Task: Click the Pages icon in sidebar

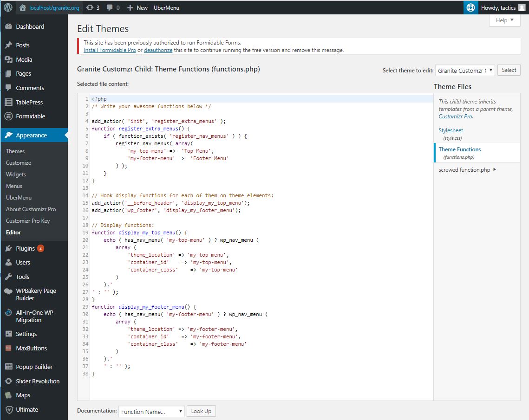Action: tap(9, 74)
